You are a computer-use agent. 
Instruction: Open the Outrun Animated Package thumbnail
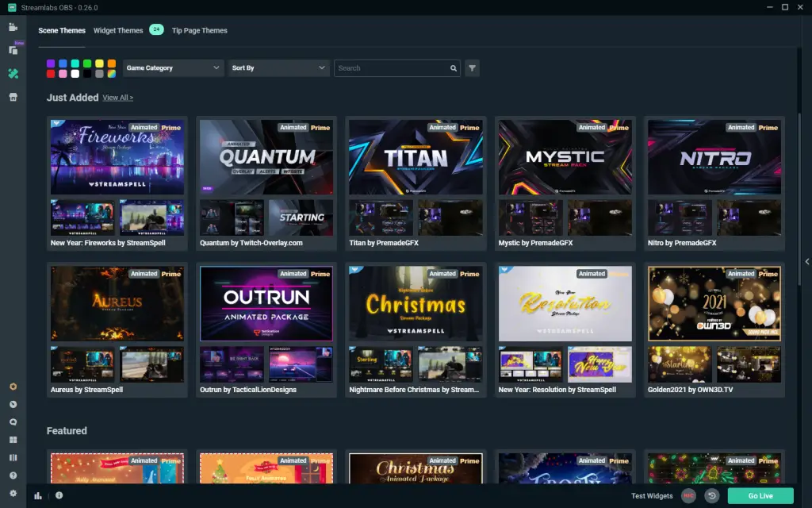pyautogui.click(x=266, y=303)
